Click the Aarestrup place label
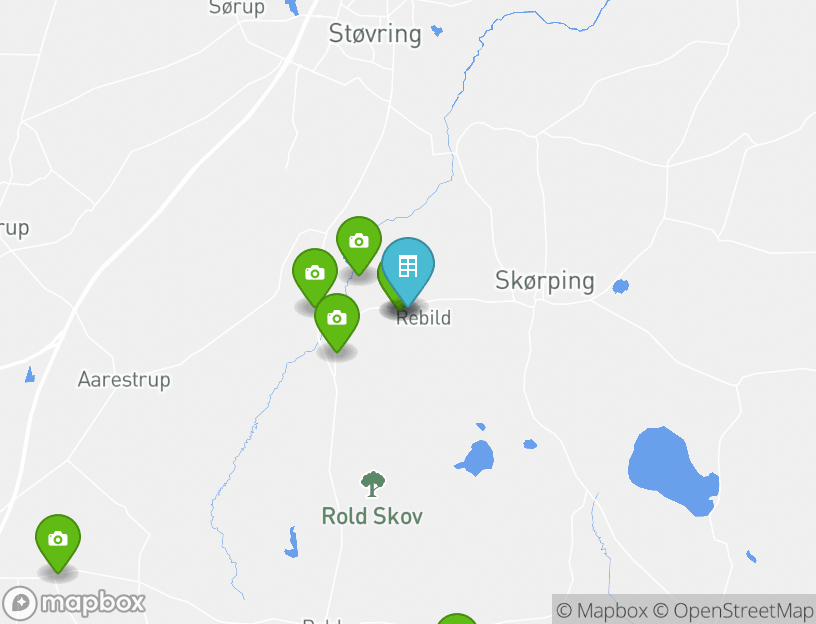Image resolution: width=816 pixels, height=624 pixels. click(124, 379)
